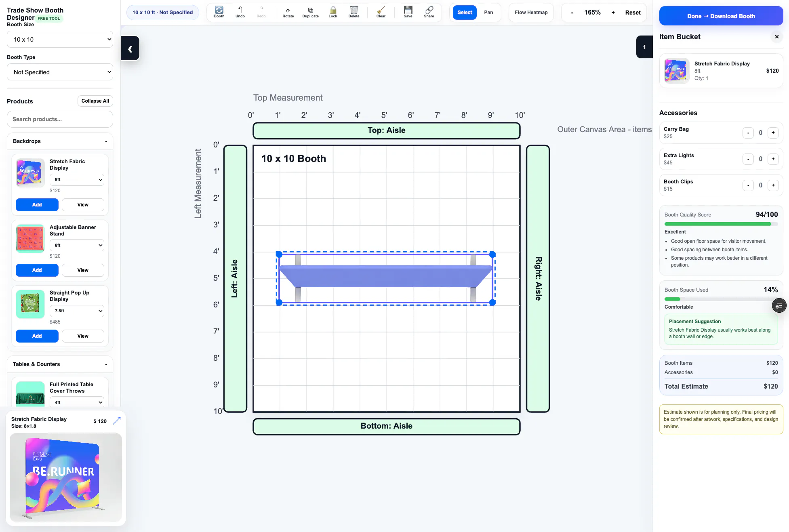The height and width of the screenshot is (532, 789).
Task: Lock the selected item
Action: [333, 12]
